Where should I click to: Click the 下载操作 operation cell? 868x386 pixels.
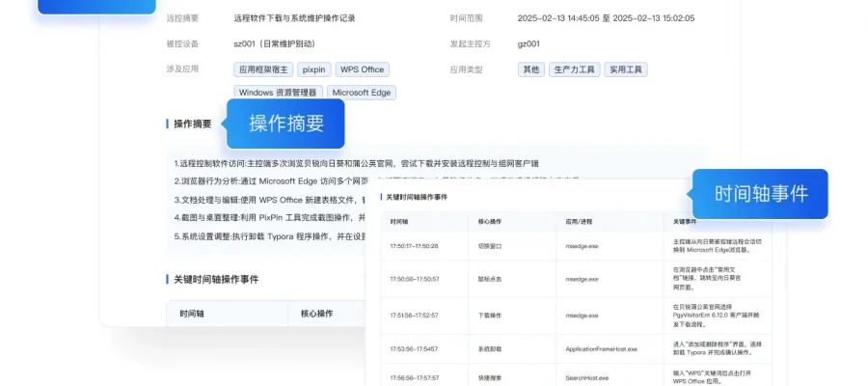coord(489,316)
